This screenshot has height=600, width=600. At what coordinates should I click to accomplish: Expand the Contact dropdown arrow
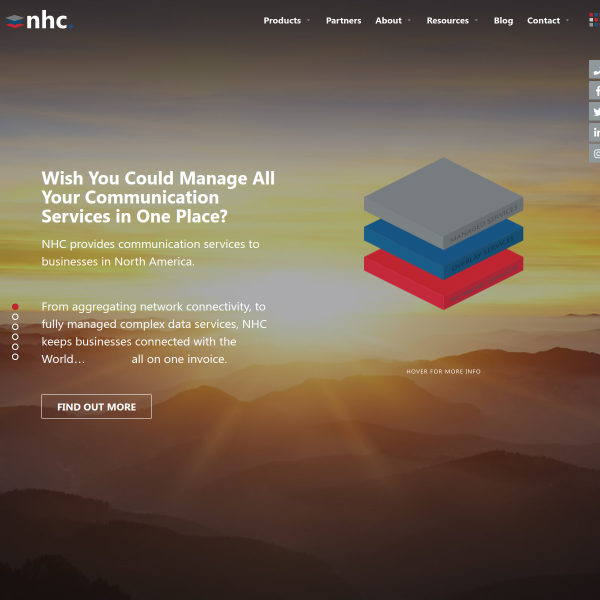[x=567, y=20]
